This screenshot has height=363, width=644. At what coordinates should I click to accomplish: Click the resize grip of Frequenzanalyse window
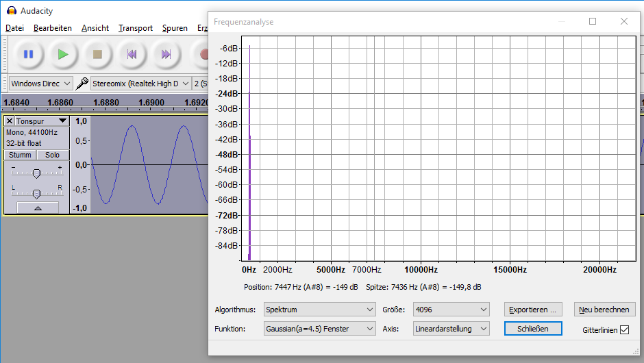(x=636, y=351)
